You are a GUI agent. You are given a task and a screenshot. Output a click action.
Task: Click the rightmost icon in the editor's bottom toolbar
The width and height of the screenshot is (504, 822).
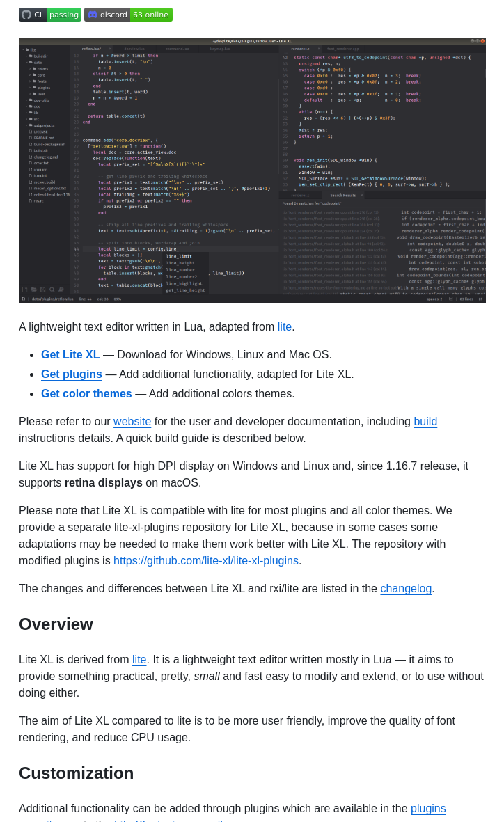[x=61, y=290]
